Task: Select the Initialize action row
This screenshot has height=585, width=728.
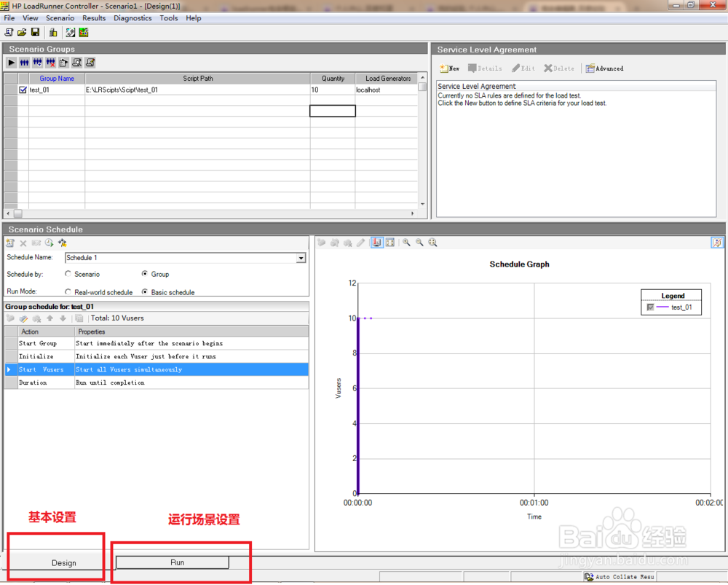Action: [157, 356]
